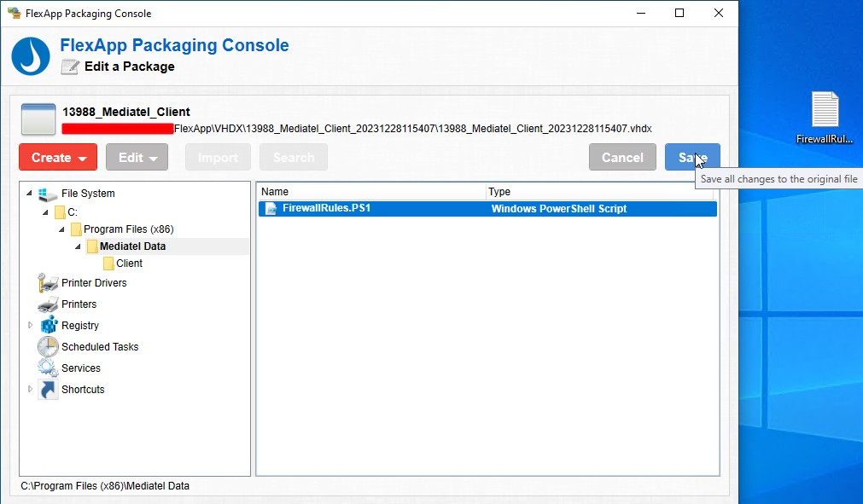Select the File System drive icon

48,194
